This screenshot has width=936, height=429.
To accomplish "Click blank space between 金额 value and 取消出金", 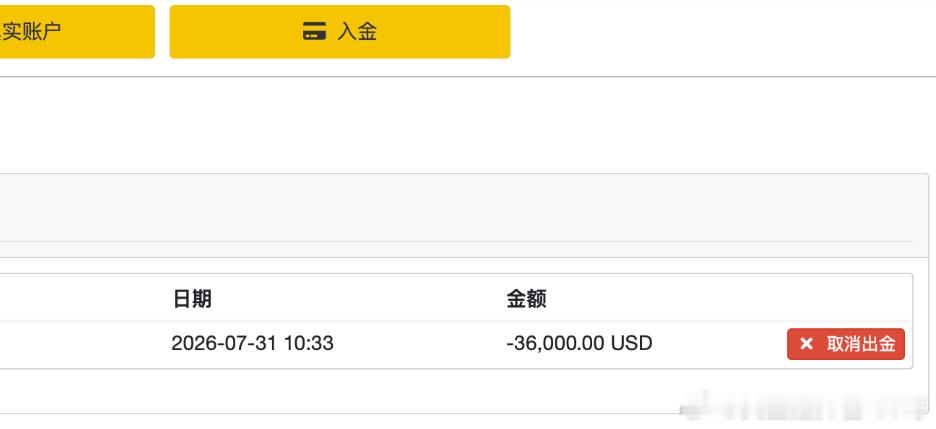I will [719, 344].
